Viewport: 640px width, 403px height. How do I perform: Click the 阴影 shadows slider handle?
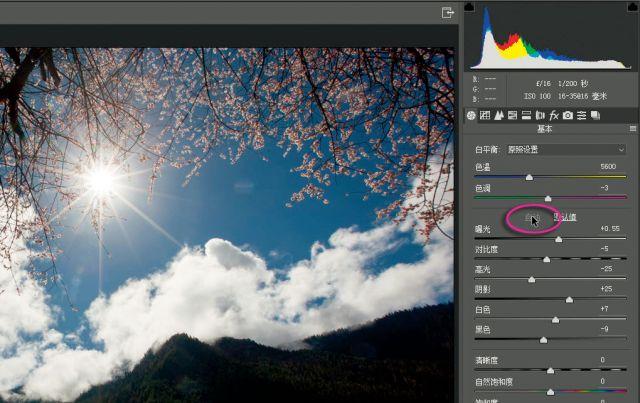pyautogui.click(x=569, y=300)
